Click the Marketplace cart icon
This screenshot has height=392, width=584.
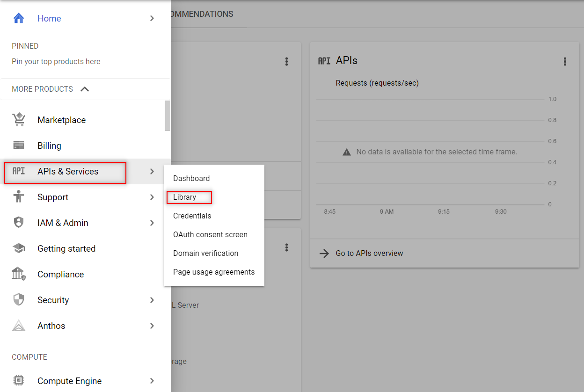19,120
